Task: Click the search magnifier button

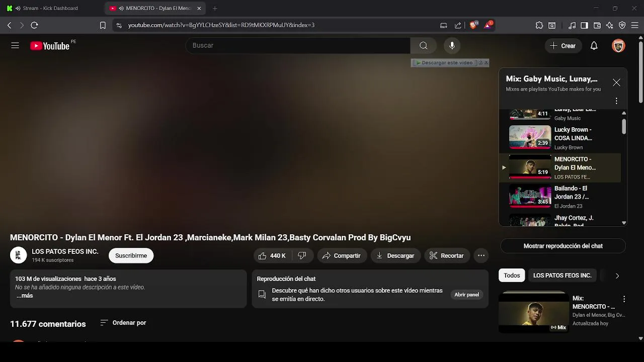Action: [x=424, y=46]
